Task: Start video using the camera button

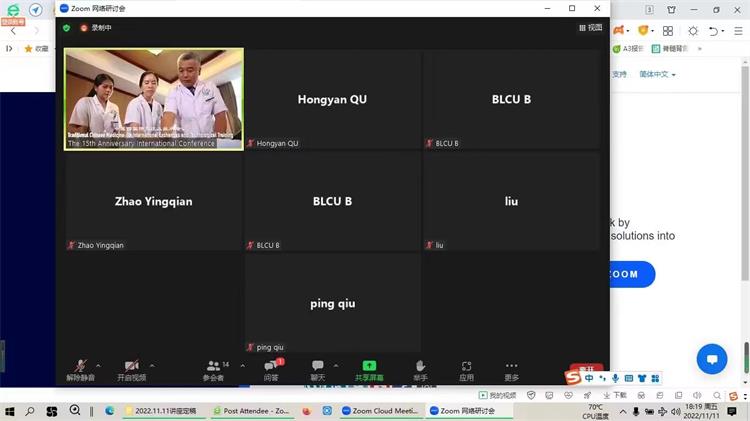Action: (132, 370)
